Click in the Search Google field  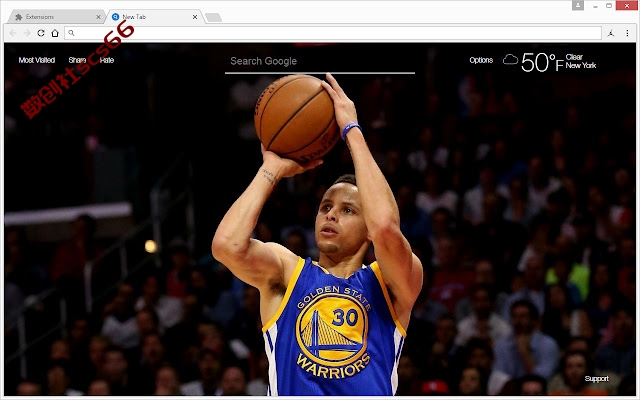[320, 62]
